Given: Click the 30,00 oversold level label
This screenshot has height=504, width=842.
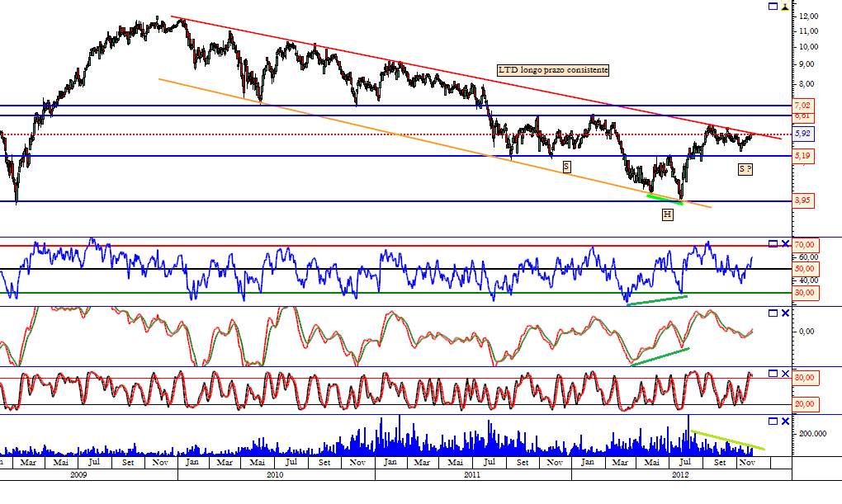Looking at the screenshot, I should pos(806,293).
